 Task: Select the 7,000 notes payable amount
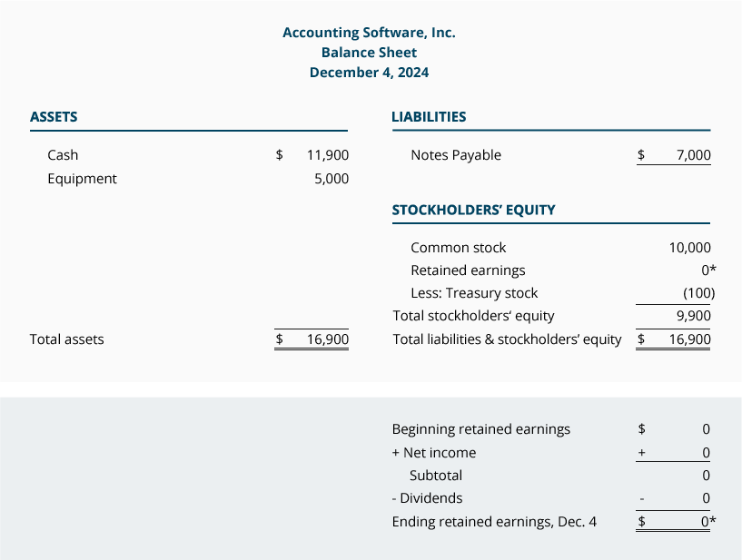coord(694,155)
